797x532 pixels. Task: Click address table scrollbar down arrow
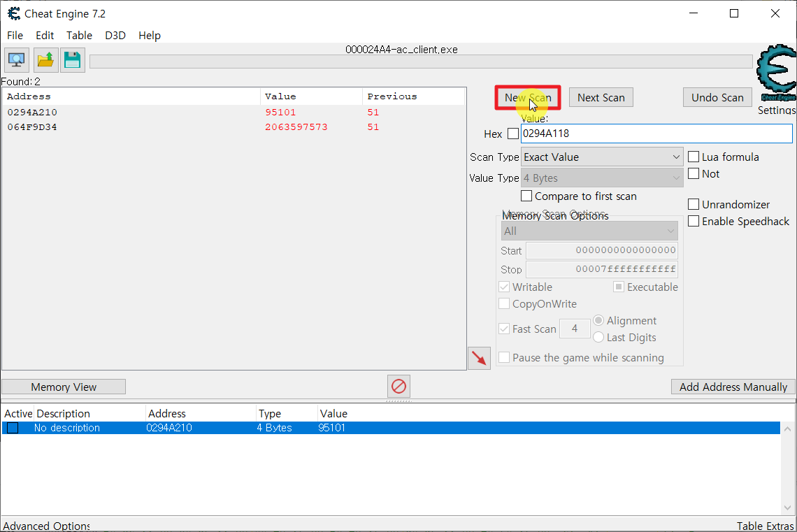(x=787, y=508)
